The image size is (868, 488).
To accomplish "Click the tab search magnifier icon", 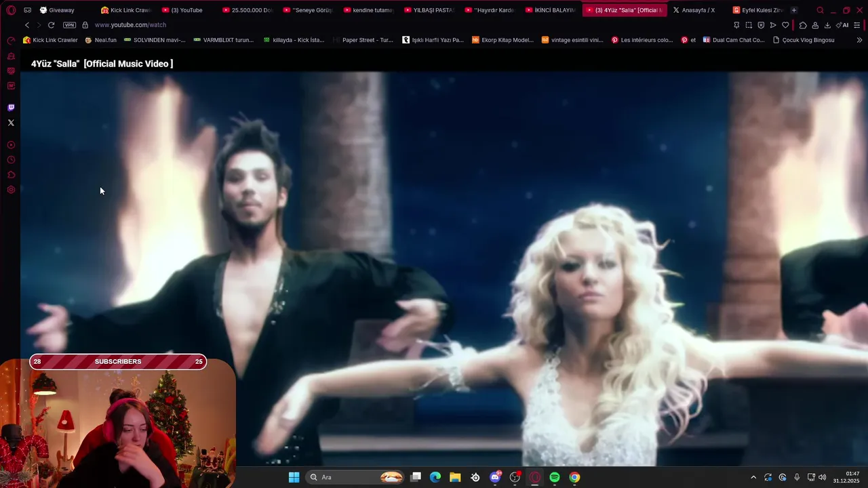I will 820,10.
